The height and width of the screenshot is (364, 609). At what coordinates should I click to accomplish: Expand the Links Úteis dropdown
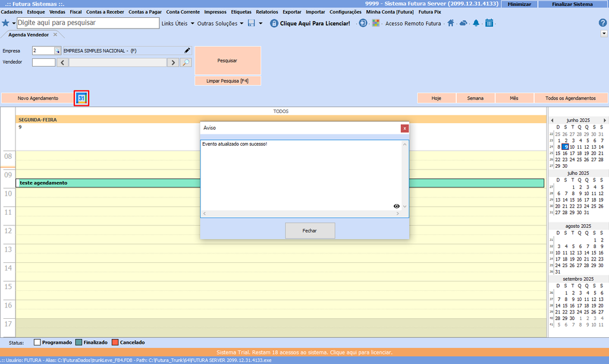[x=178, y=24]
